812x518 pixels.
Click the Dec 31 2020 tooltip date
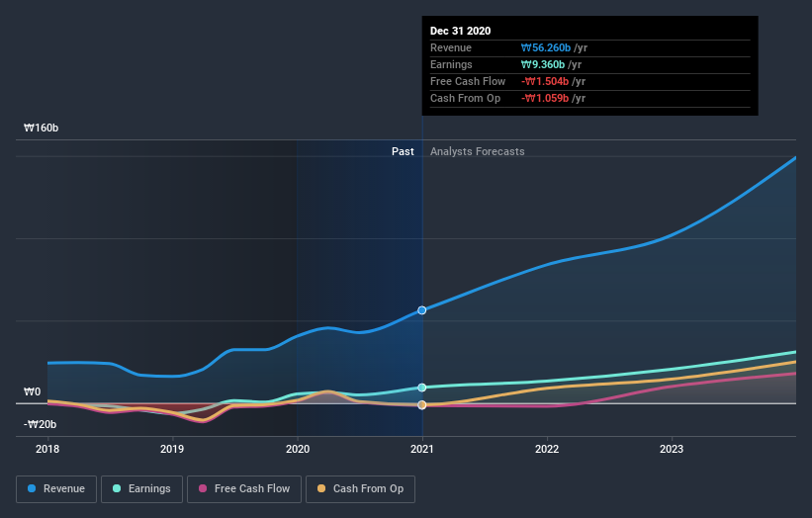coord(460,31)
